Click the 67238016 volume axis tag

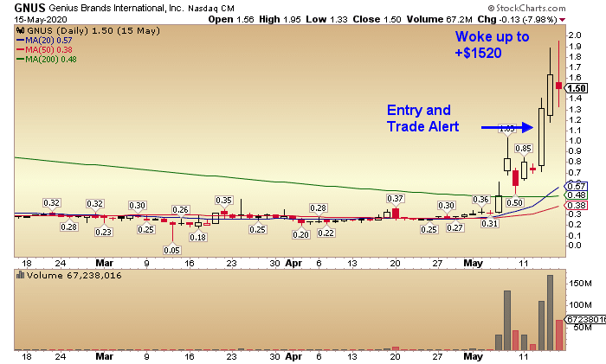[x=585, y=320]
